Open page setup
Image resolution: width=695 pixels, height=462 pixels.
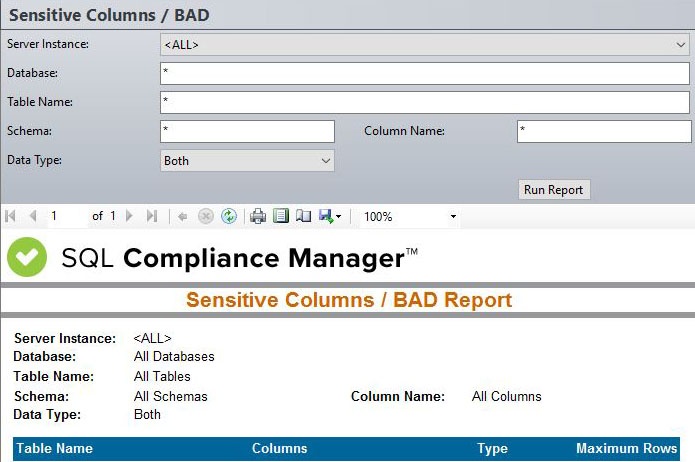tap(303, 216)
